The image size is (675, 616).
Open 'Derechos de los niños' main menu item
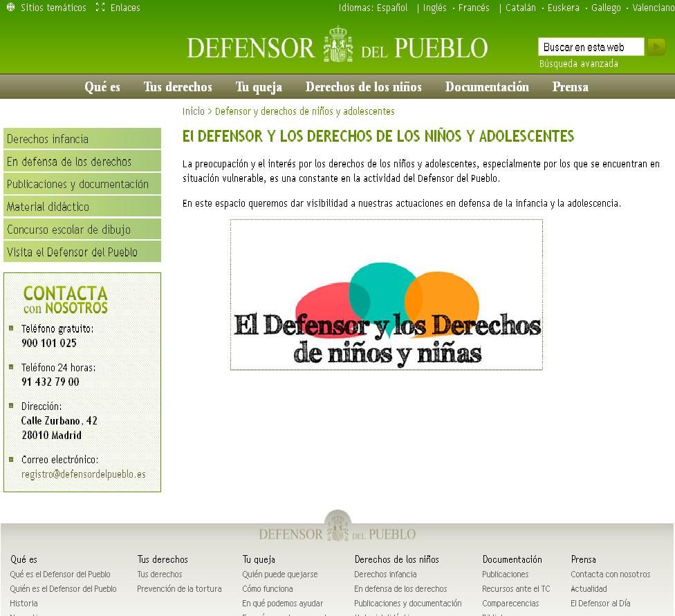[x=363, y=87]
